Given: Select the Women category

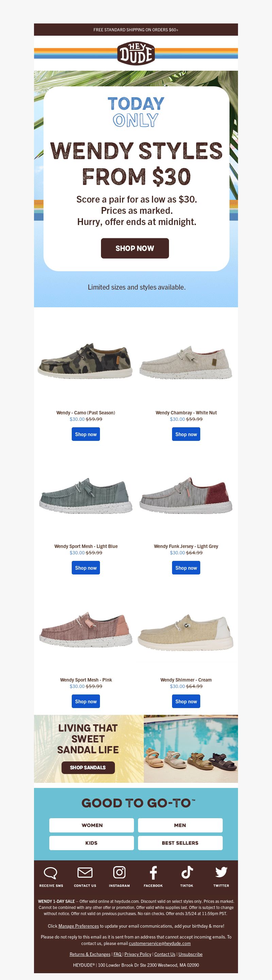Looking at the screenshot, I should tap(92, 825).
